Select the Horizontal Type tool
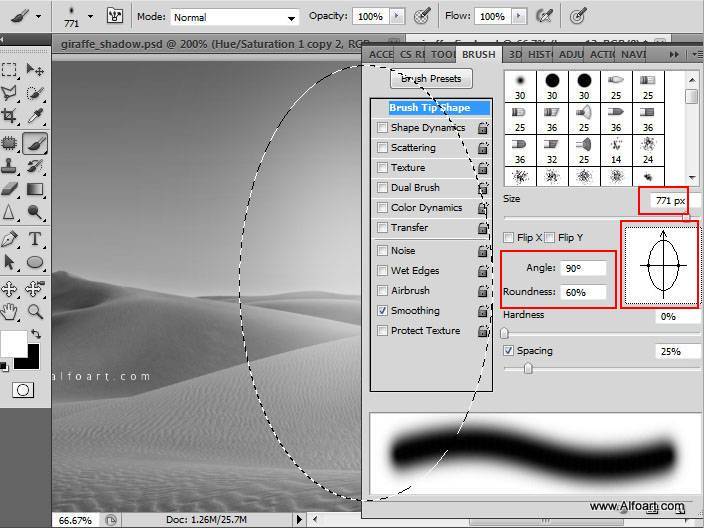704x528 pixels. tap(35, 239)
